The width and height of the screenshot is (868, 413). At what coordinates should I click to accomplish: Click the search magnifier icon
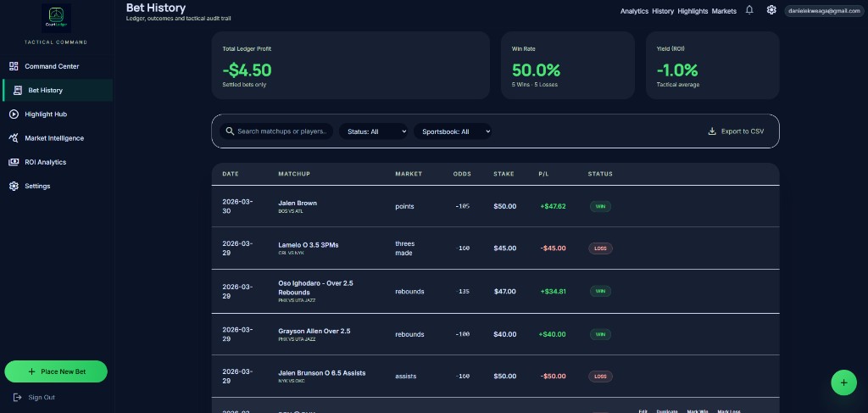pyautogui.click(x=230, y=131)
